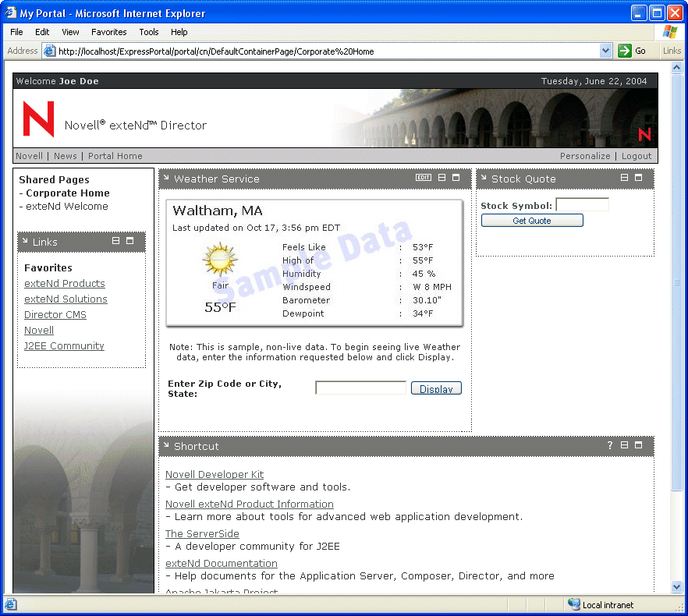Minimize the Stock Quote portlet

[x=624, y=177]
